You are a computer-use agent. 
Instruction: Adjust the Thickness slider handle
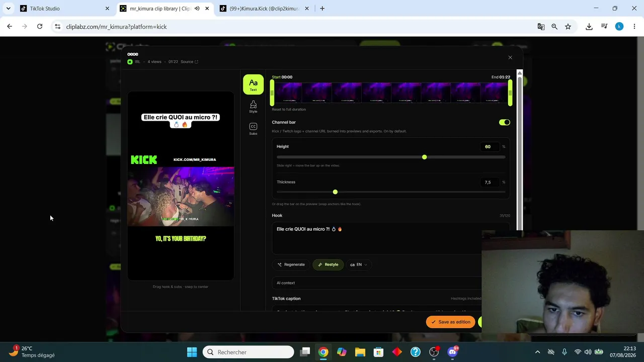point(335,192)
